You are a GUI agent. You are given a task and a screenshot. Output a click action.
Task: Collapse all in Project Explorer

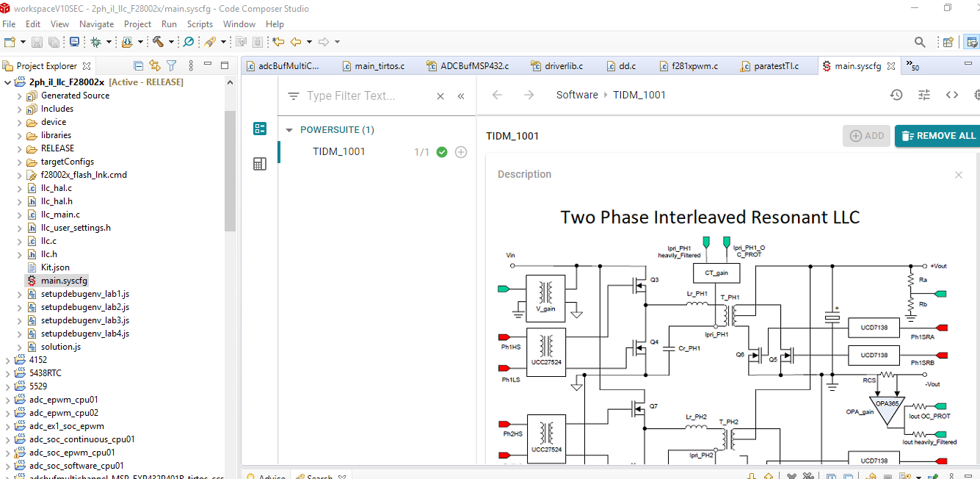(x=139, y=65)
